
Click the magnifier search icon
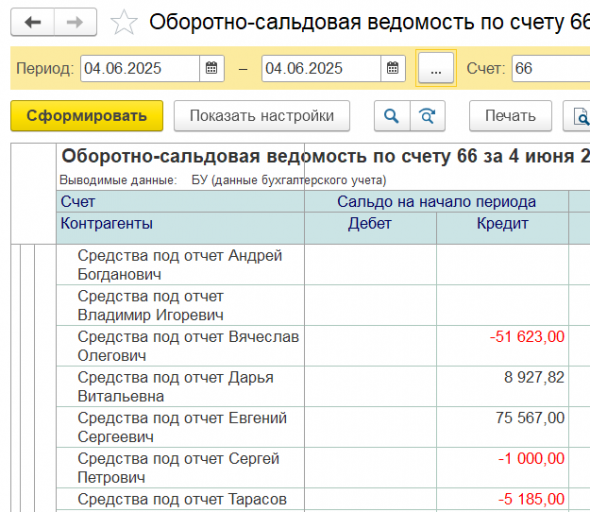click(392, 116)
